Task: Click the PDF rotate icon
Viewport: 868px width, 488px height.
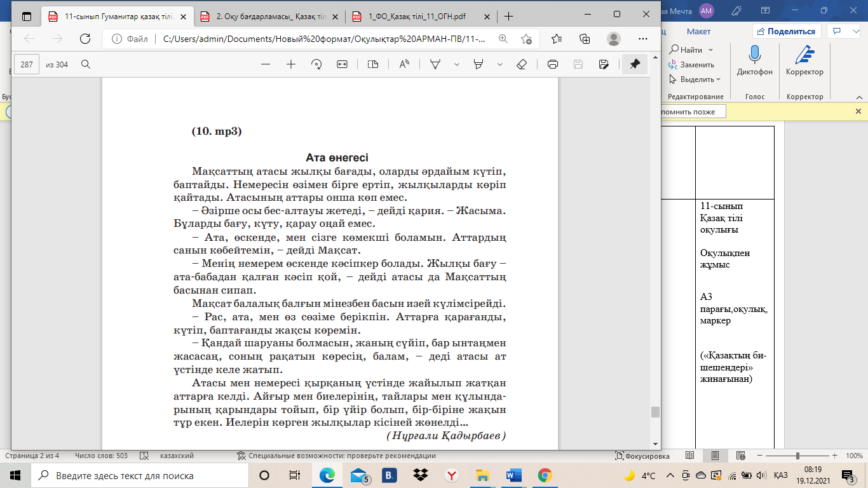Action: (x=316, y=64)
